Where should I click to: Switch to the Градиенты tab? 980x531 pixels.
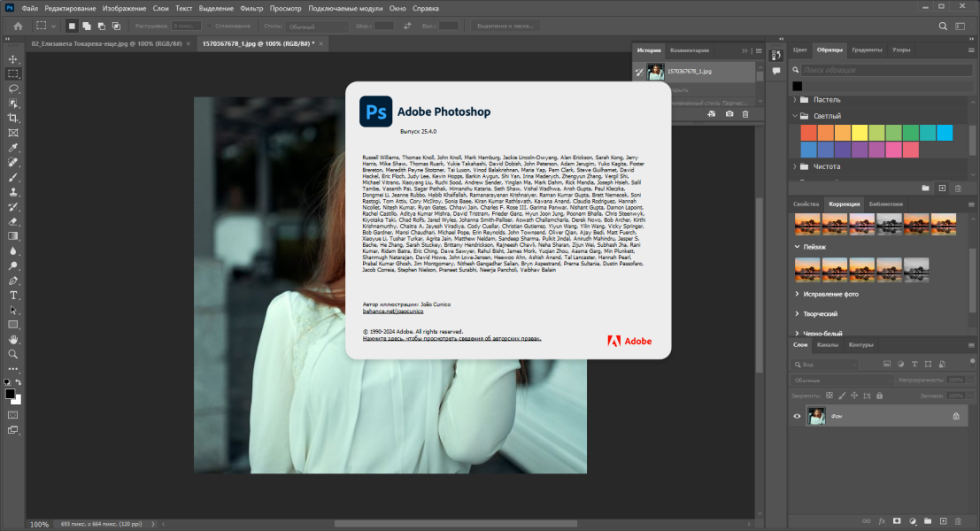(x=867, y=50)
